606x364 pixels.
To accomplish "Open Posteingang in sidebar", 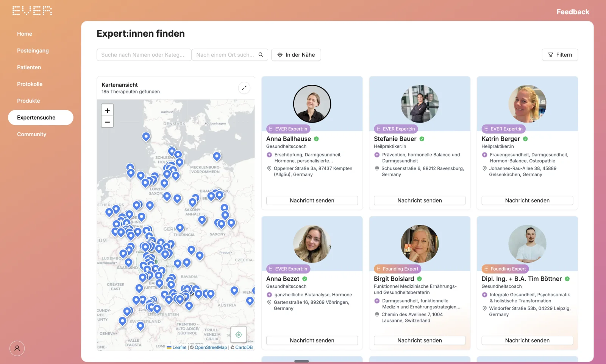I will coord(33,51).
